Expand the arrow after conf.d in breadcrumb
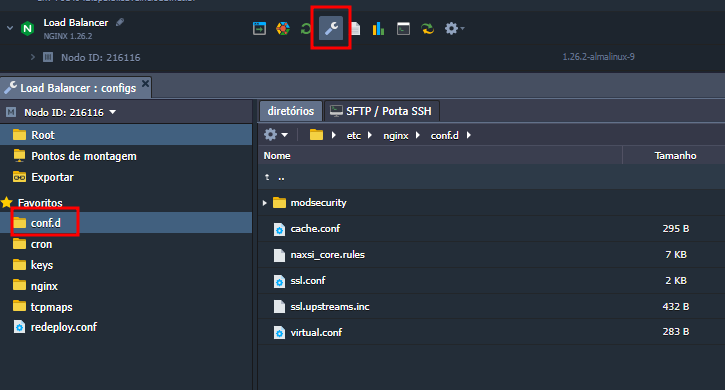 [468, 135]
